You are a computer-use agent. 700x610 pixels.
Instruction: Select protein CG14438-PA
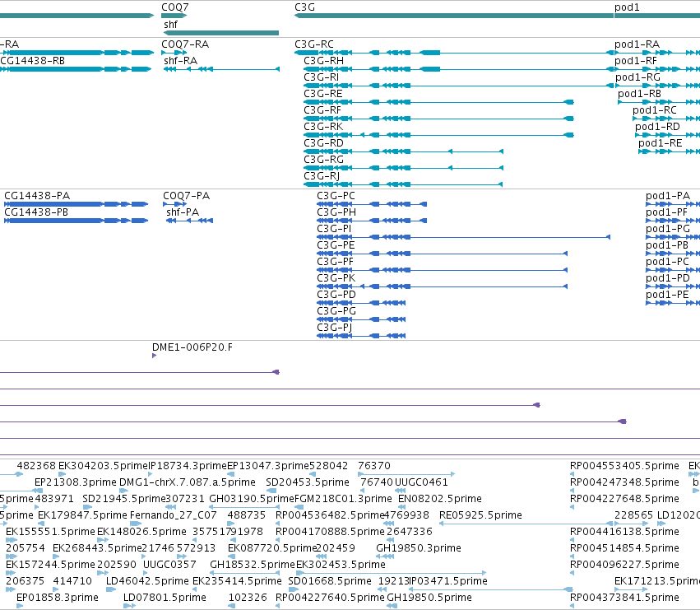[x=37, y=196]
